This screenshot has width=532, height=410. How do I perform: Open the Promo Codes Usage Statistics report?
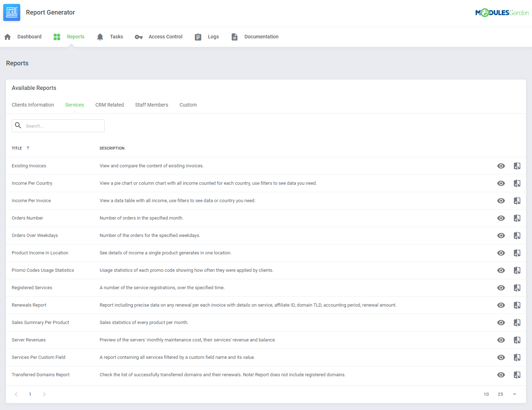[43, 270]
